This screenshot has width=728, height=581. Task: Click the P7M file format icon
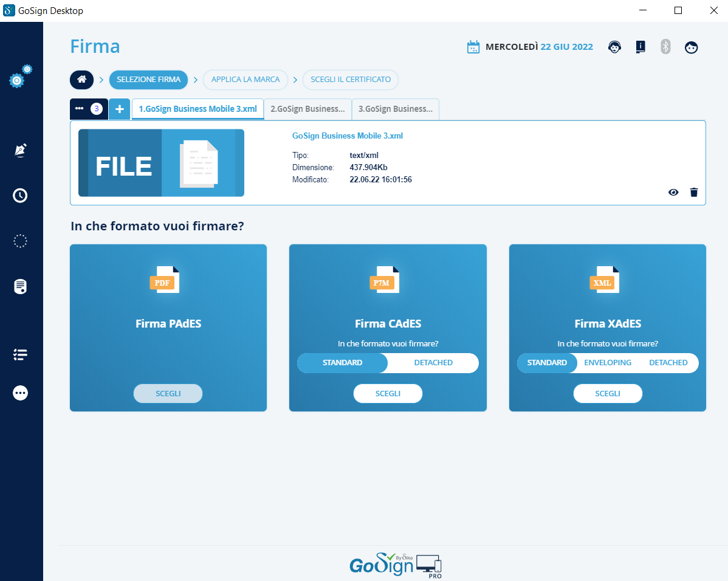385,280
